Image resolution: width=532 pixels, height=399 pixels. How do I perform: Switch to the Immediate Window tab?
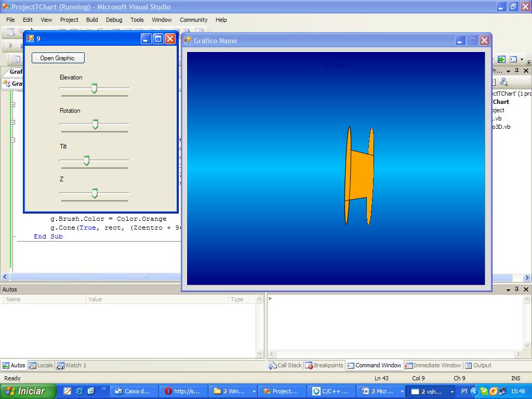(x=433, y=365)
